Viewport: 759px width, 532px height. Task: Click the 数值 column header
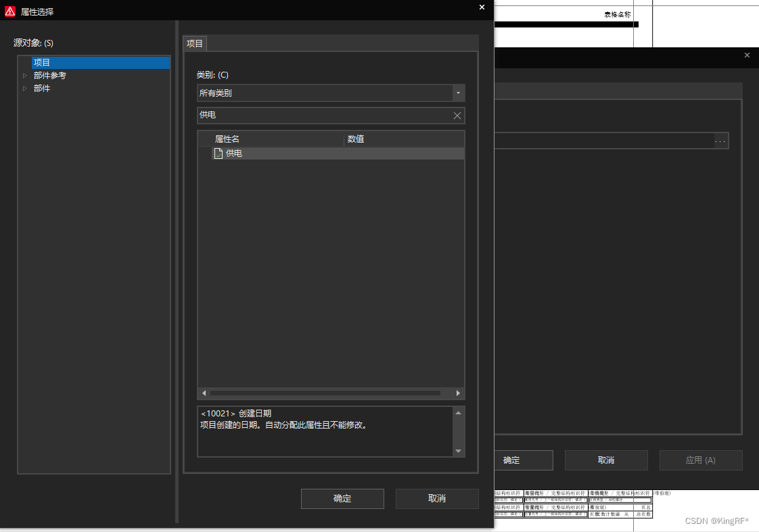356,139
